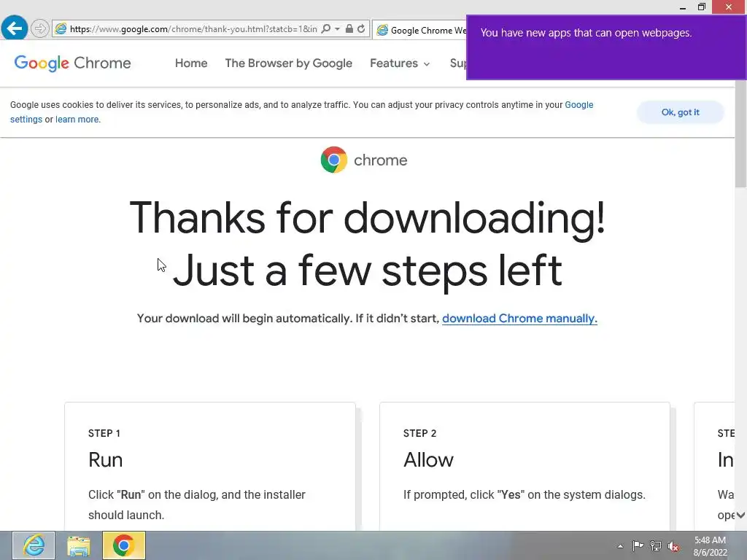Click the STEP 2 Allow heading
The height and width of the screenshot is (560, 747).
[428, 459]
